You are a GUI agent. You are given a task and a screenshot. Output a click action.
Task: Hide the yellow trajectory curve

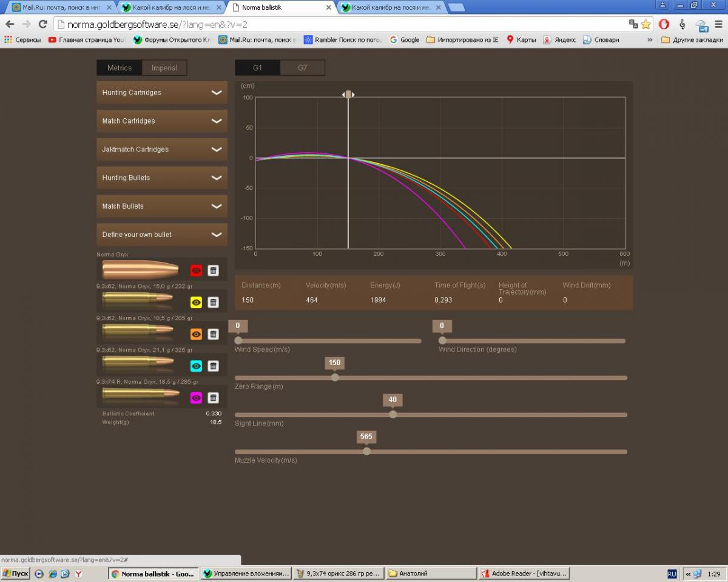click(x=196, y=302)
